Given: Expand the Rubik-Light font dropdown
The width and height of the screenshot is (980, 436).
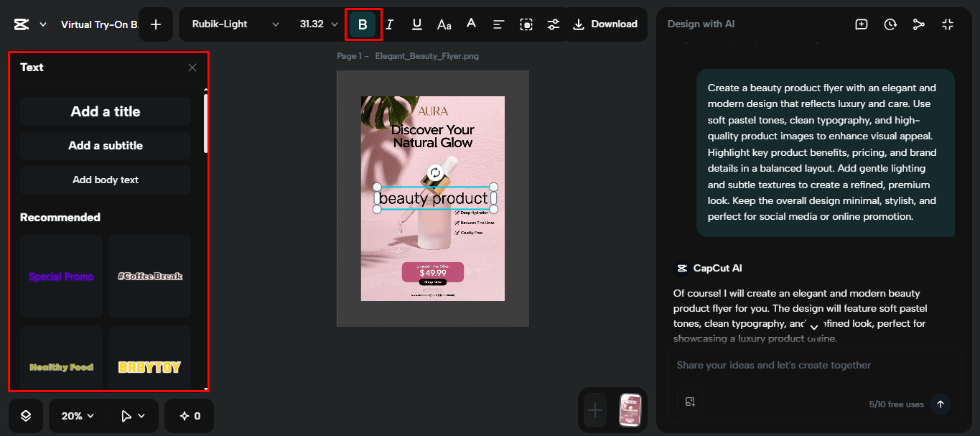Looking at the screenshot, I should coord(235,24).
